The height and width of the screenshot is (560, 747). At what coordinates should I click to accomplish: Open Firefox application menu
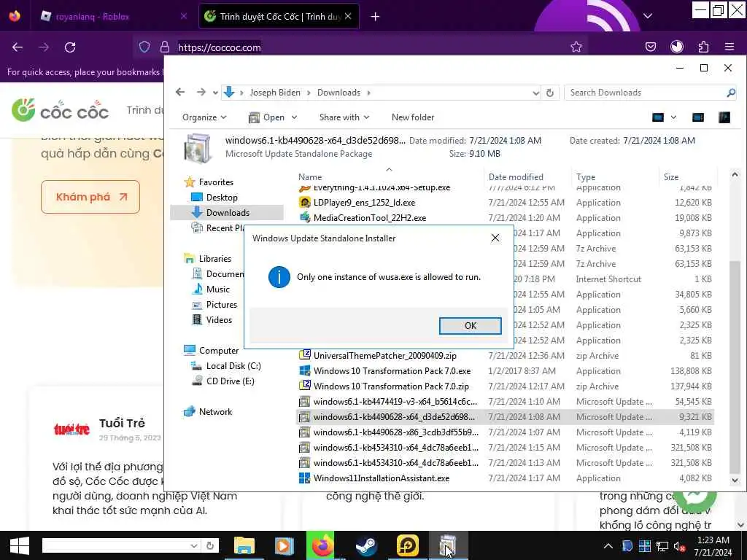pos(729,47)
